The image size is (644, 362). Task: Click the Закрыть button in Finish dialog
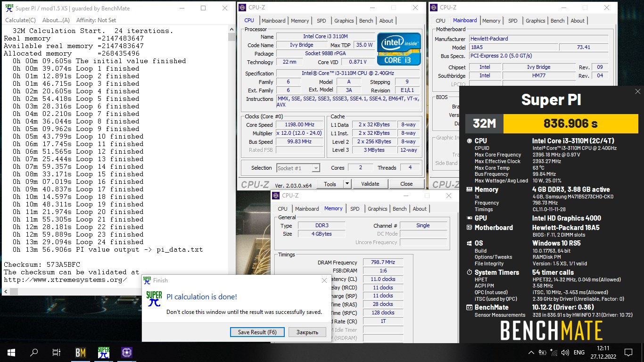pos(307,332)
